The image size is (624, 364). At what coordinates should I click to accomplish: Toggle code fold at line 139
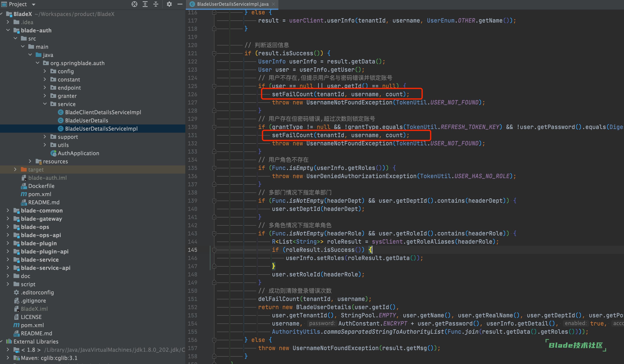coord(214,201)
